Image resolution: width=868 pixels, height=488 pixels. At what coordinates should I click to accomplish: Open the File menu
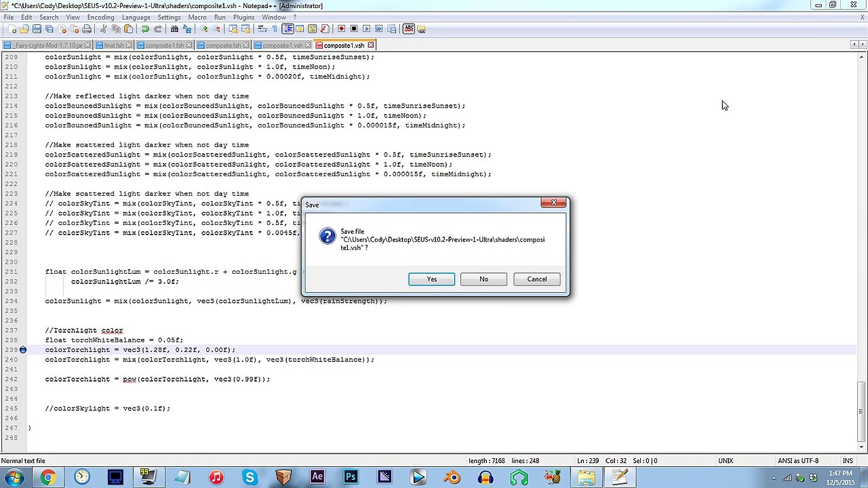click(9, 17)
